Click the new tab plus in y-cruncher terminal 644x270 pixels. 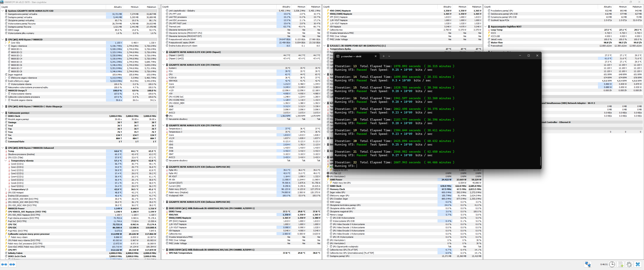[384, 56]
